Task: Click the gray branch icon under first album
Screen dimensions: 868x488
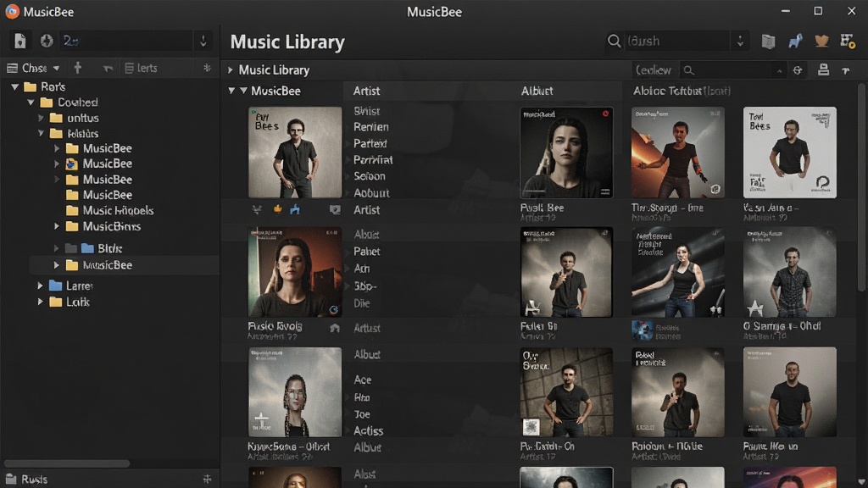Action: 257,210
